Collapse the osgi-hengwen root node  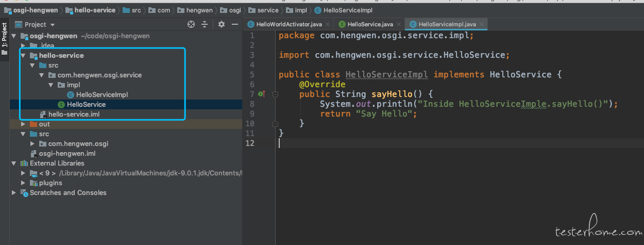click(x=14, y=36)
